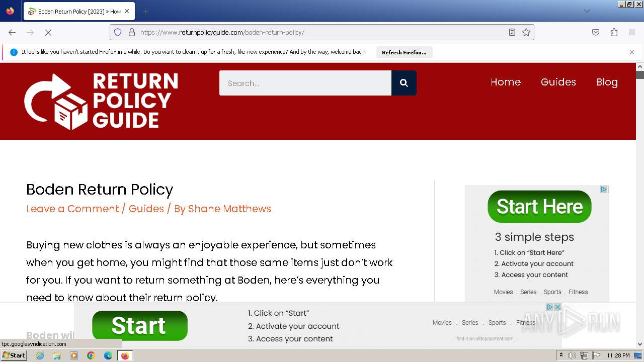Click the green Start button in bottom ad
Image resolution: width=644 pixels, height=362 pixels.
tap(140, 326)
